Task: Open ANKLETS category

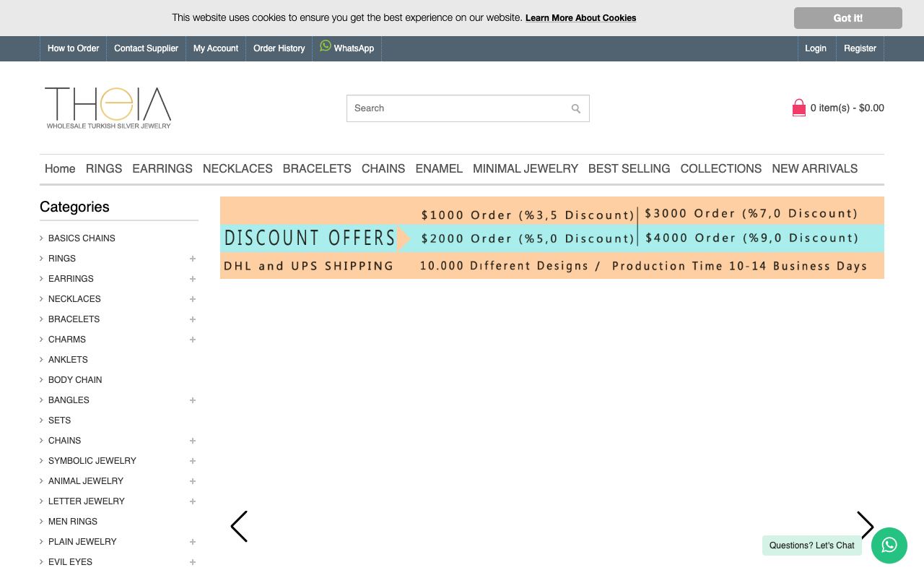Action: tap(68, 360)
